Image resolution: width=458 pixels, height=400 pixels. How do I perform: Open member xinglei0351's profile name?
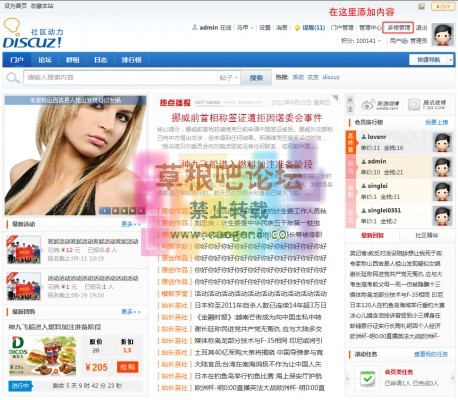pyautogui.click(x=384, y=210)
